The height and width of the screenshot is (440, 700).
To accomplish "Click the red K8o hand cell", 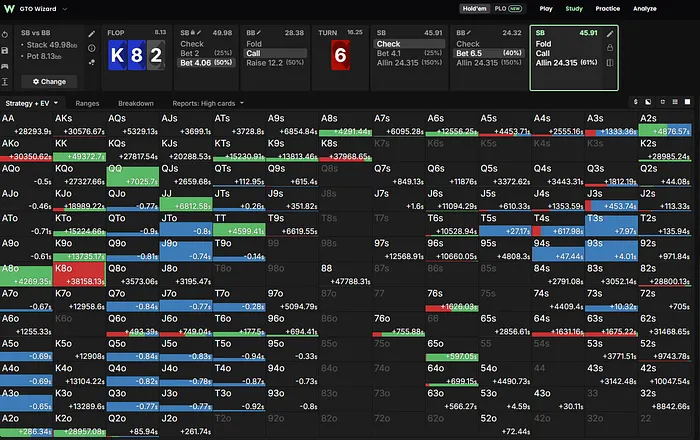I will click(x=79, y=274).
